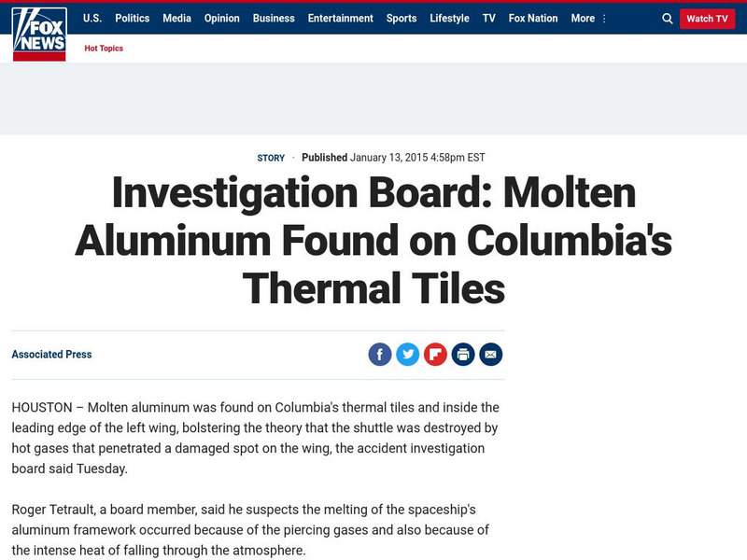The image size is (747, 560).
Task: Go to the Sports section
Action: click(x=402, y=19)
